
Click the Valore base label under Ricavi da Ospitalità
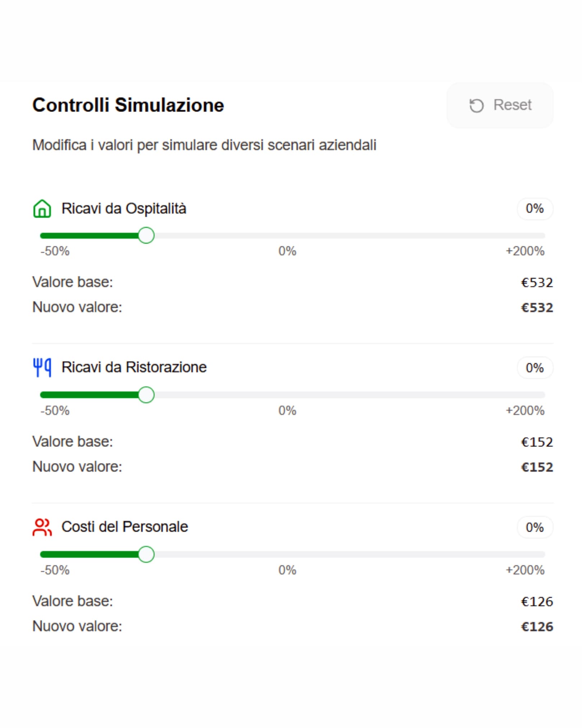(x=73, y=283)
